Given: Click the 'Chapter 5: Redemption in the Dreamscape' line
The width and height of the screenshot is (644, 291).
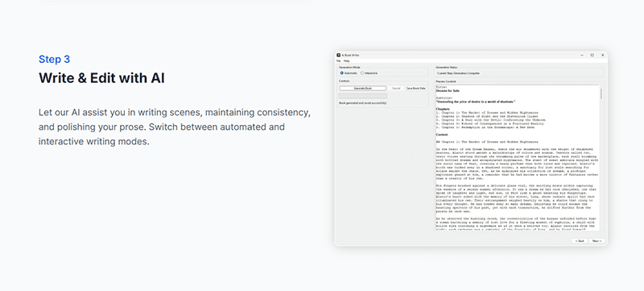Looking at the screenshot, I should pyautogui.click(x=485, y=127).
